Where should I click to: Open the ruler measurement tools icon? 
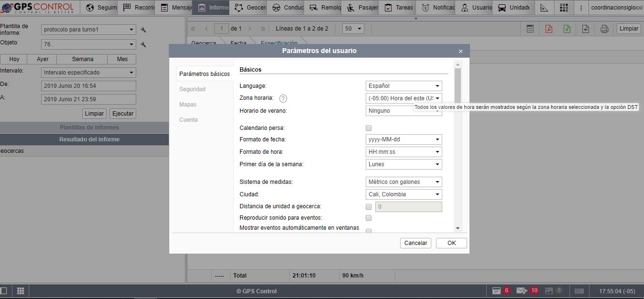click(544, 8)
